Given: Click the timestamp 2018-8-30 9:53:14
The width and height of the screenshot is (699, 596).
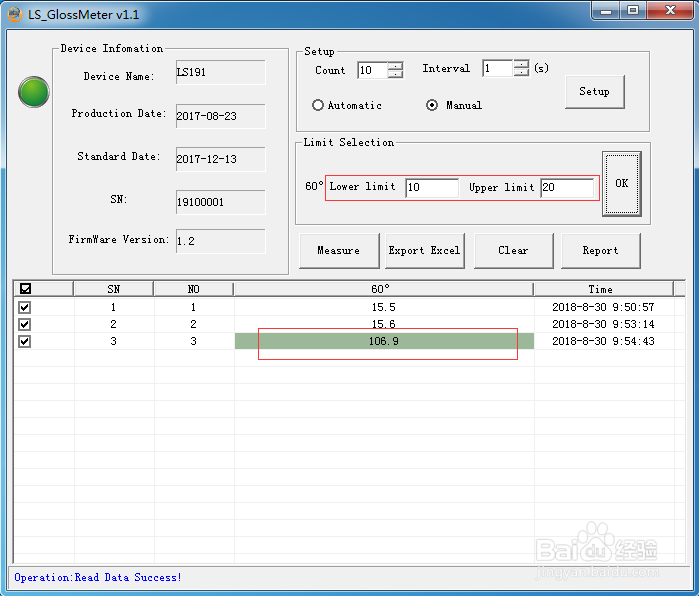Looking at the screenshot, I should [603, 324].
